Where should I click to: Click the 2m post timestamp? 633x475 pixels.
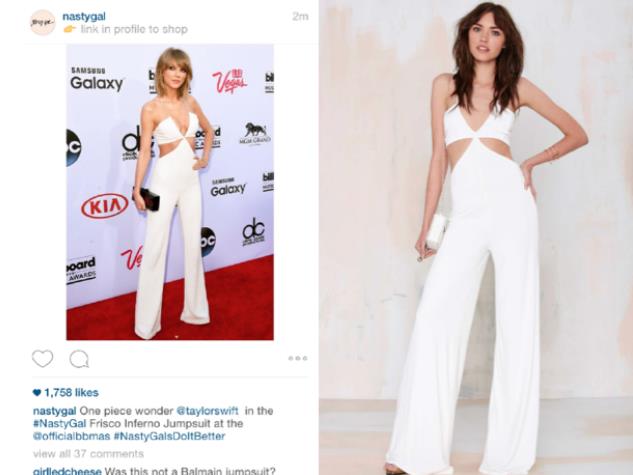pyautogui.click(x=300, y=17)
